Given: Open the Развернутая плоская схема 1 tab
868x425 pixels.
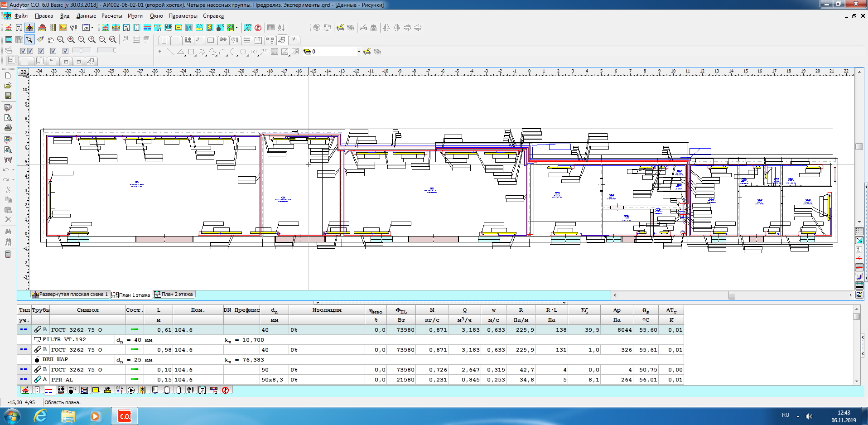Looking at the screenshot, I should pyautogui.click(x=70, y=295).
